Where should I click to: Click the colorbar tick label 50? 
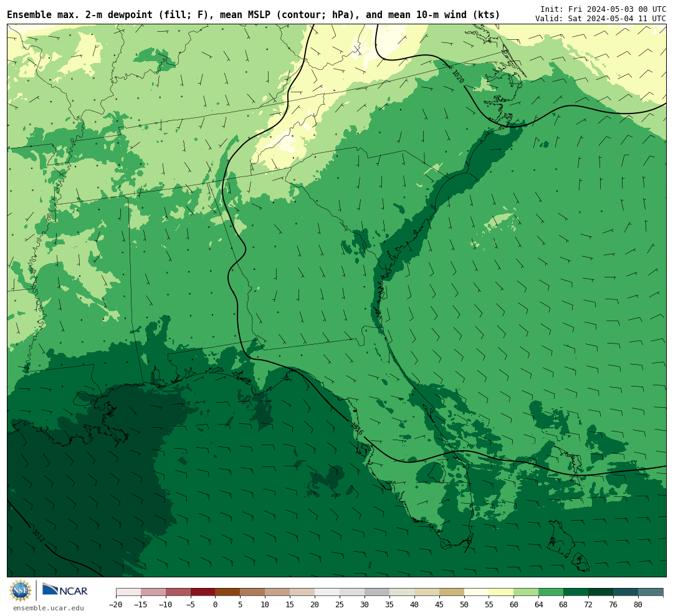pos(464,604)
